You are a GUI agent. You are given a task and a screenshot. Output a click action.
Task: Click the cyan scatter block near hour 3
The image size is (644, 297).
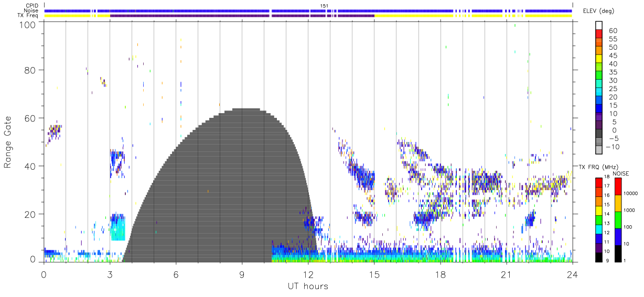click(118, 227)
